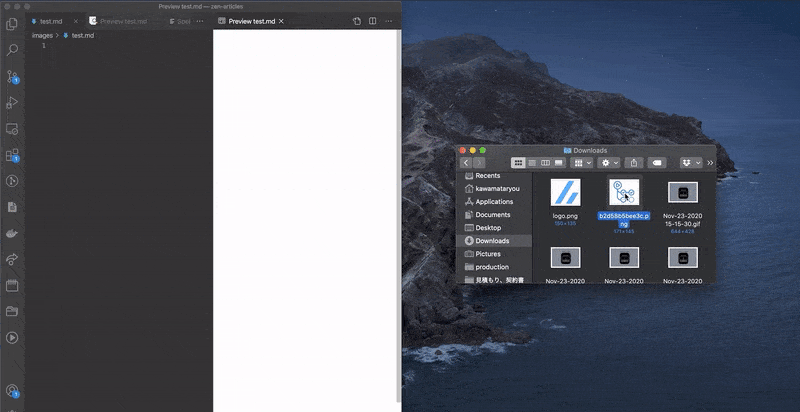Click Finder Share button
The height and width of the screenshot is (412, 800).
click(634, 163)
